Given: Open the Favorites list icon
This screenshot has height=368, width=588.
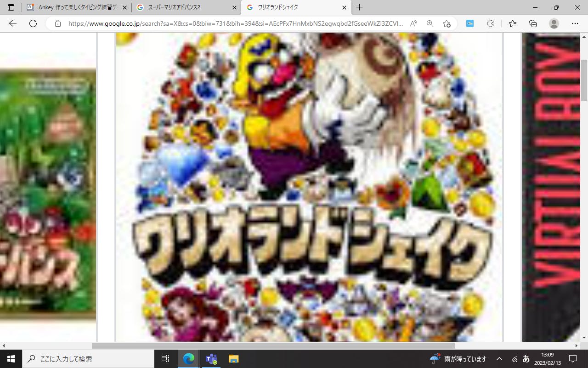Looking at the screenshot, I should pyautogui.click(x=513, y=23).
